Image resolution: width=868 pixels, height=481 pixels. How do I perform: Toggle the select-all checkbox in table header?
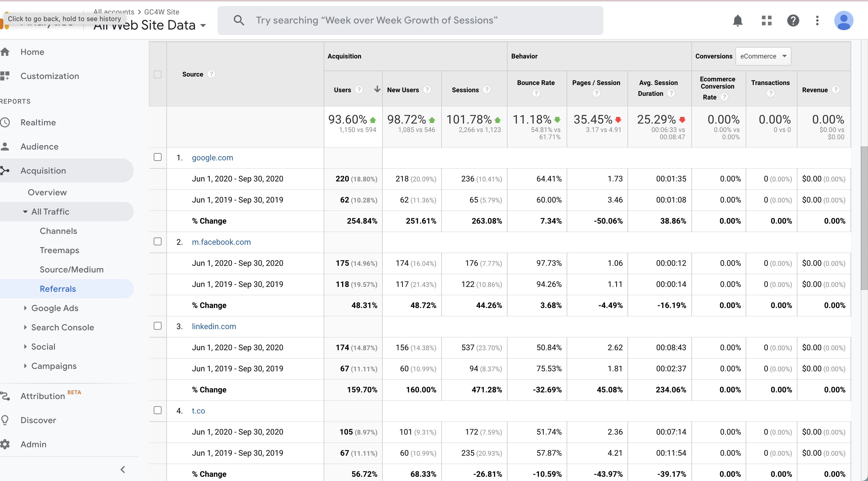pos(158,74)
